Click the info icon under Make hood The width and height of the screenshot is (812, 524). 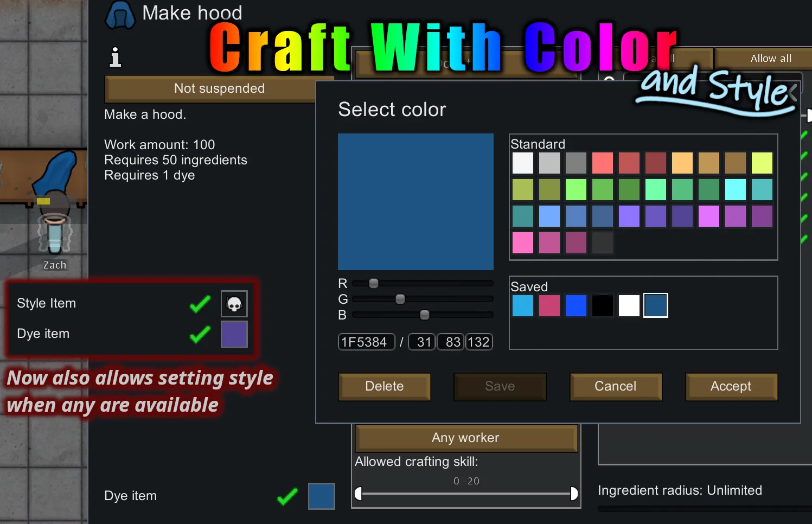coord(115,57)
